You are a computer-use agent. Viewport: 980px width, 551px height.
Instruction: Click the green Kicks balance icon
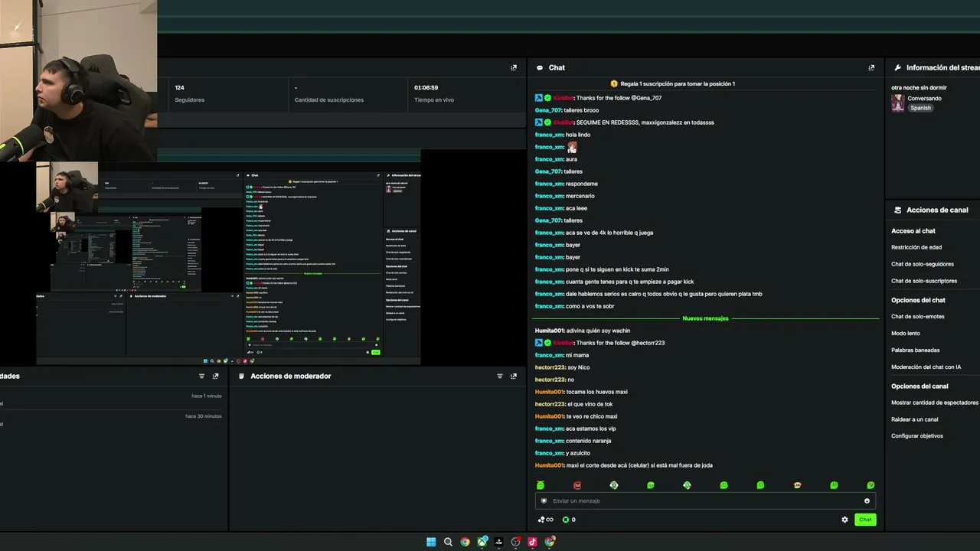pyautogui.click(x=566, y=520)
